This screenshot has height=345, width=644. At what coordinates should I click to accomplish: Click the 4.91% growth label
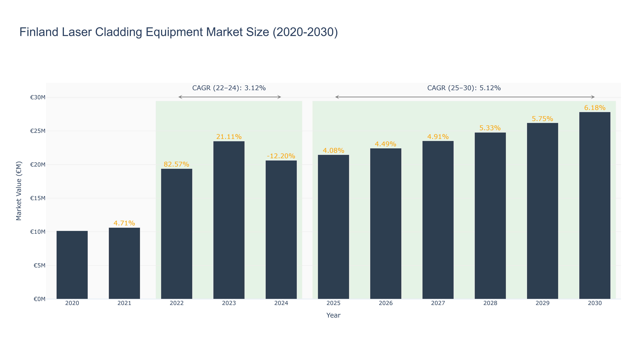click(438, 137)
